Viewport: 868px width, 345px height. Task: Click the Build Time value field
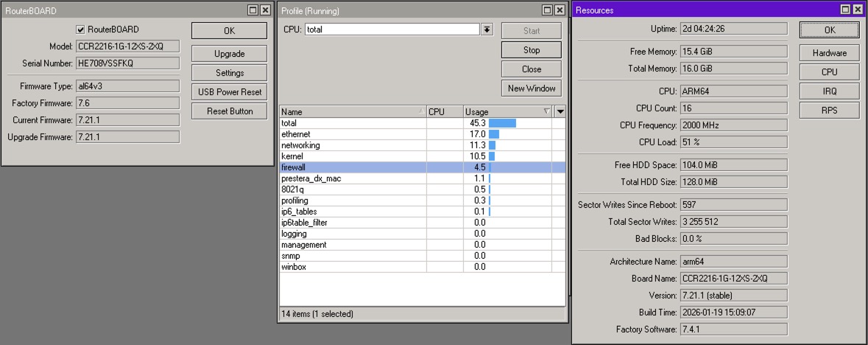733,313
